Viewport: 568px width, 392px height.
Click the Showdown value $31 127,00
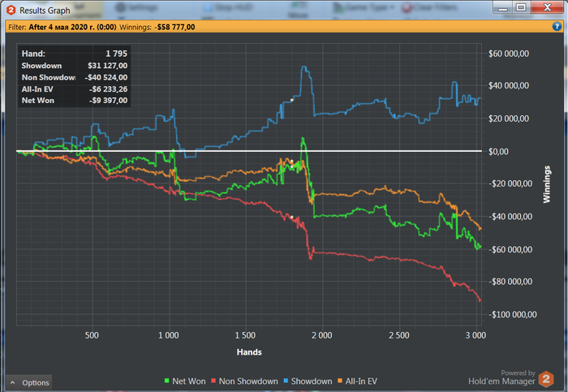(x=107, y=66)
